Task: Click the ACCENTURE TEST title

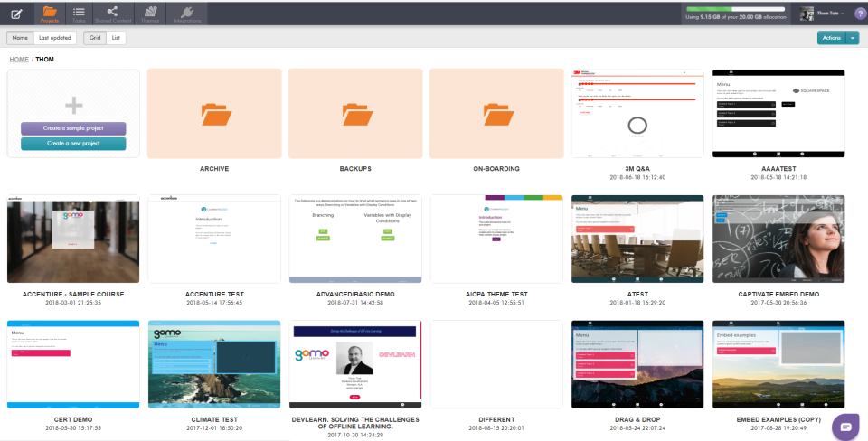Action: tap(214, 295)
